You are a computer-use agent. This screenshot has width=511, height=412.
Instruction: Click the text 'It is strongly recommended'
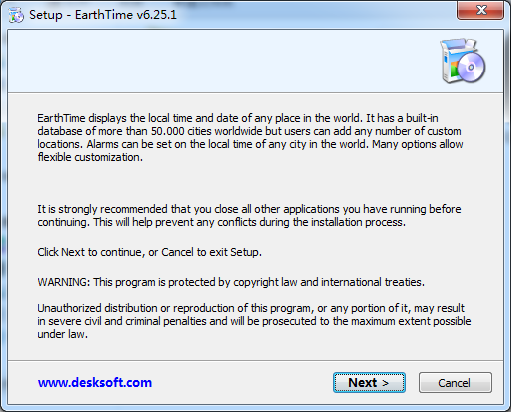[x=249, y=216]
